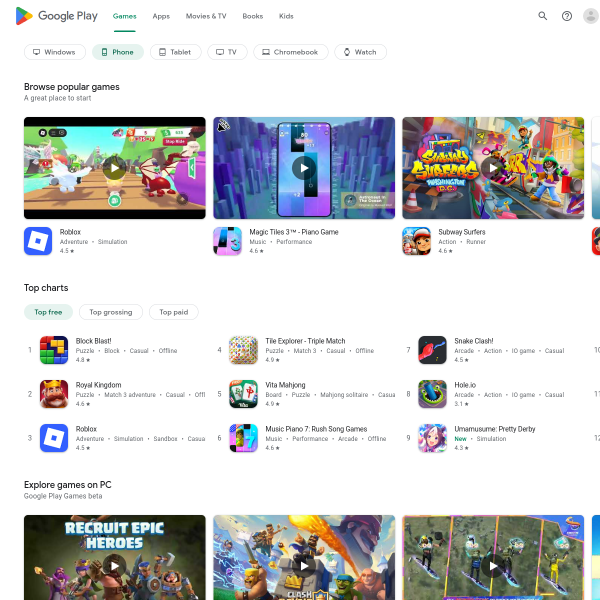Click the Browse popular games heading

(72, 87)
